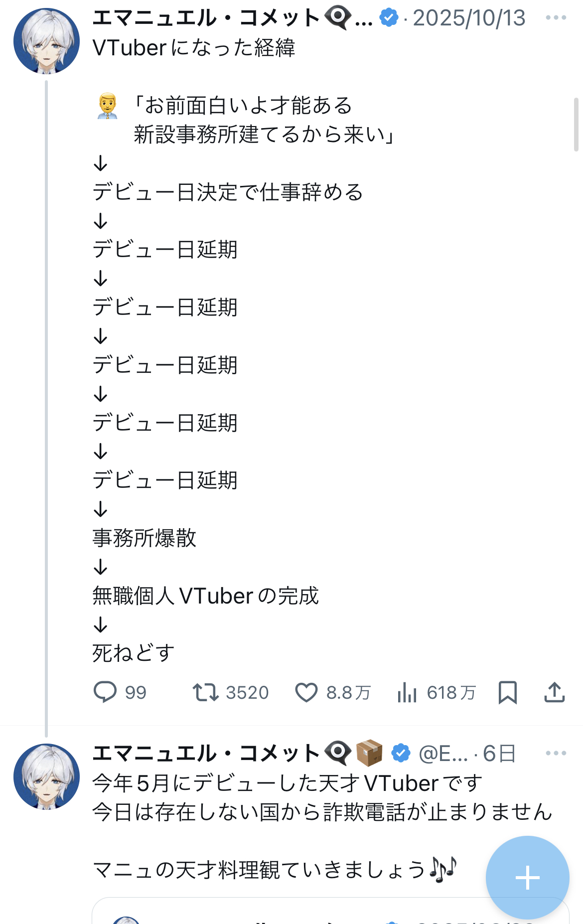Screen dimensions: 583x924
Task: Open エマニュエル・コメット name on first post
Action: 205,18
